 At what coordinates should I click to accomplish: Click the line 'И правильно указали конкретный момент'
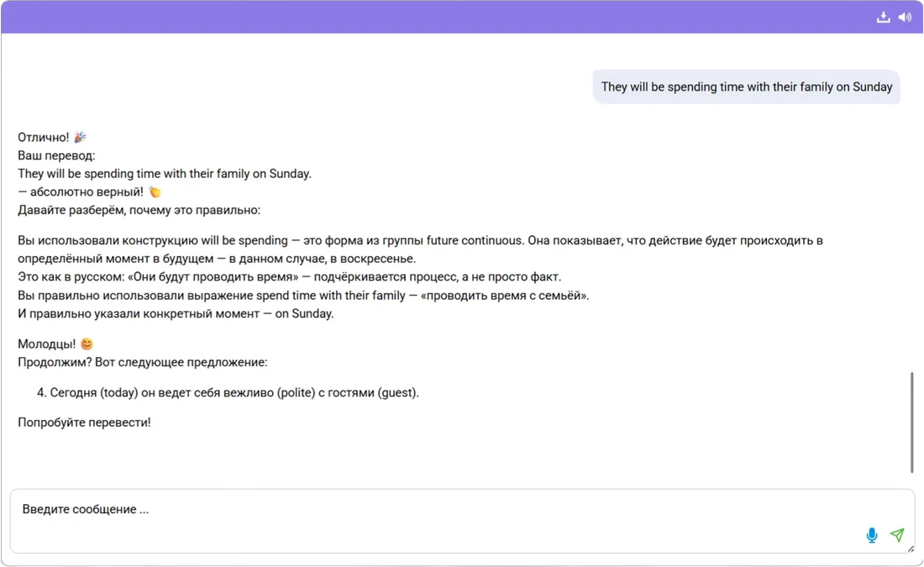176,313
